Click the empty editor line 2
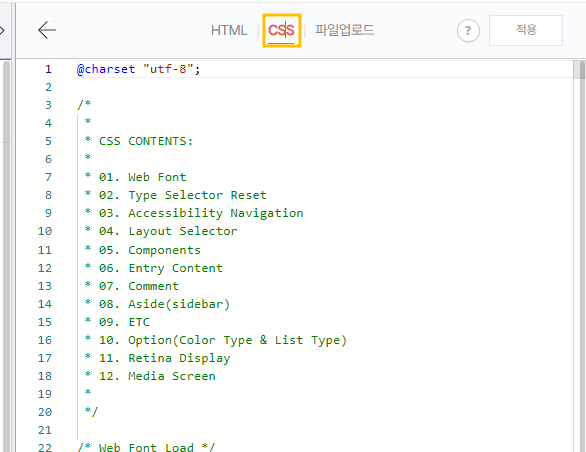 (325, 87)
